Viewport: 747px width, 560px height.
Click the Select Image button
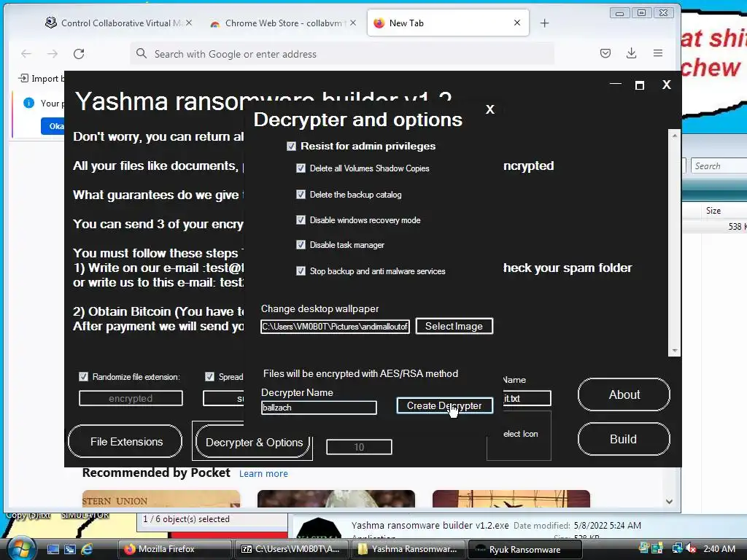click(x=454, y=326)
